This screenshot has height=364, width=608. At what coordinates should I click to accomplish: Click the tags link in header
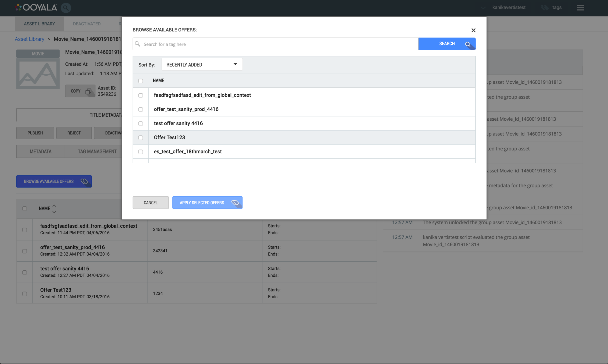557,8
